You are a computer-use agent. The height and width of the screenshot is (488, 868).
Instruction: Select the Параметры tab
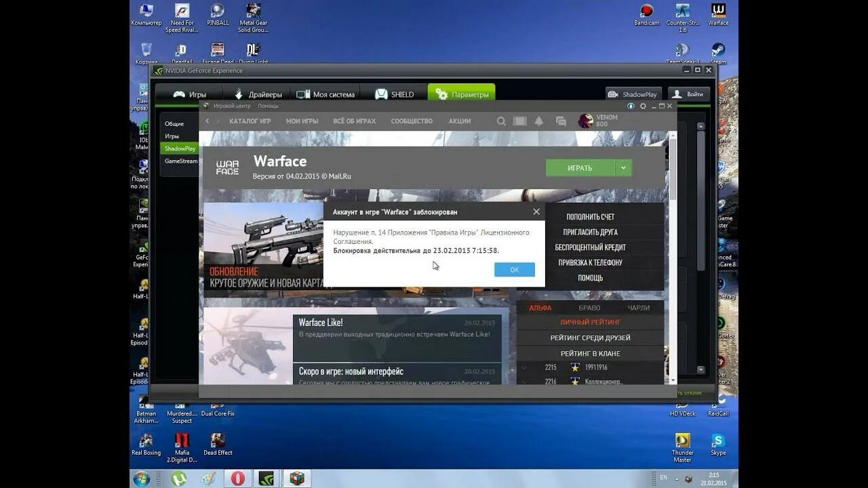pyautogui.click(x=461, y=94)
